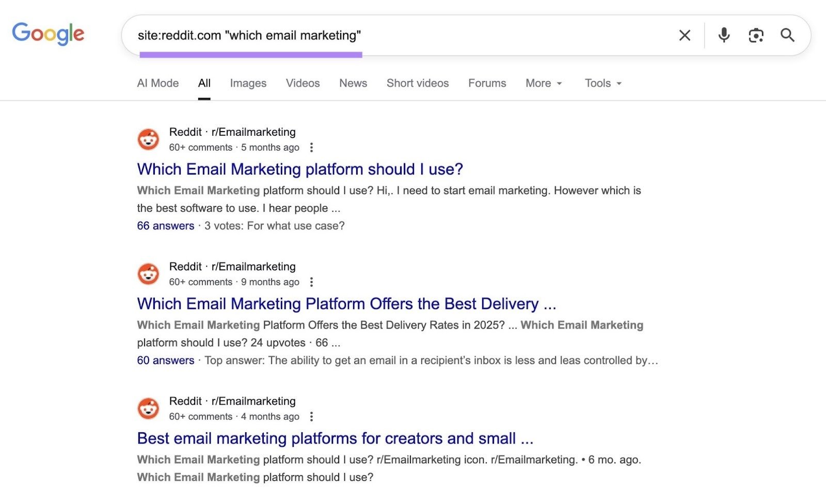Open the 'Best email marketing platforms for creators' result

[335, 438]
